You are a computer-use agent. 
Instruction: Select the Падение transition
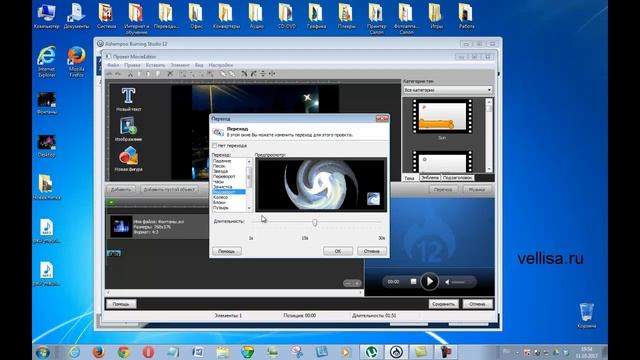[x=222, y=161]
